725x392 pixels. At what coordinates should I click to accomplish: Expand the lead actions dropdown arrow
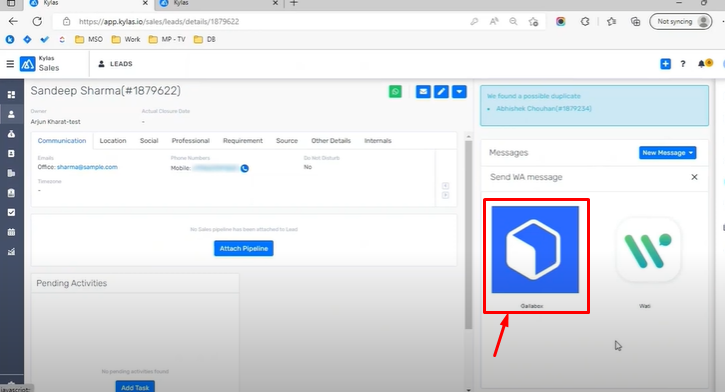(459, 92)
